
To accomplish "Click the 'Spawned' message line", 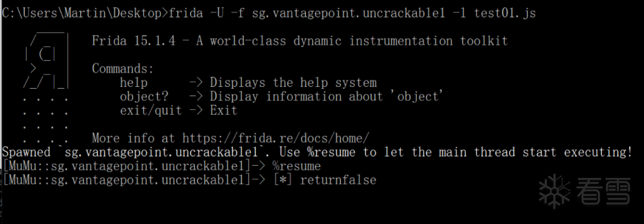I will 316,152.
